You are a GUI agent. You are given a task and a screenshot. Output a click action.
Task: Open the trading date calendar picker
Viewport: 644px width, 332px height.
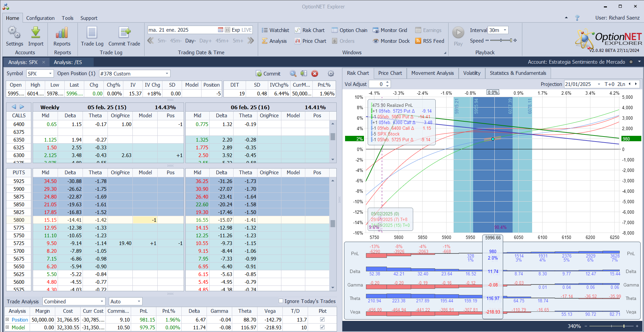(220, 30)
